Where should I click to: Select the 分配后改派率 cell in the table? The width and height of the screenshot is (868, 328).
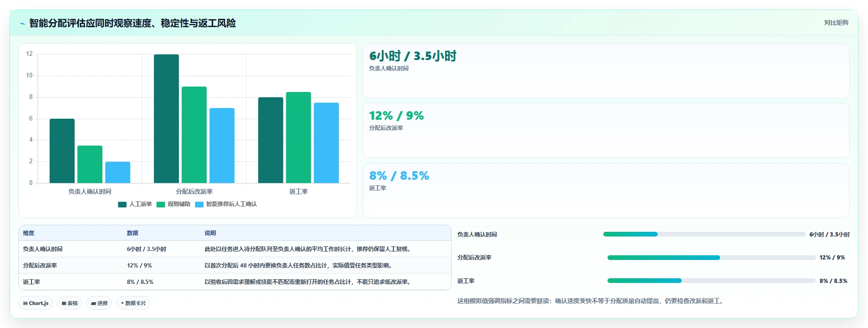click(40, 266)
